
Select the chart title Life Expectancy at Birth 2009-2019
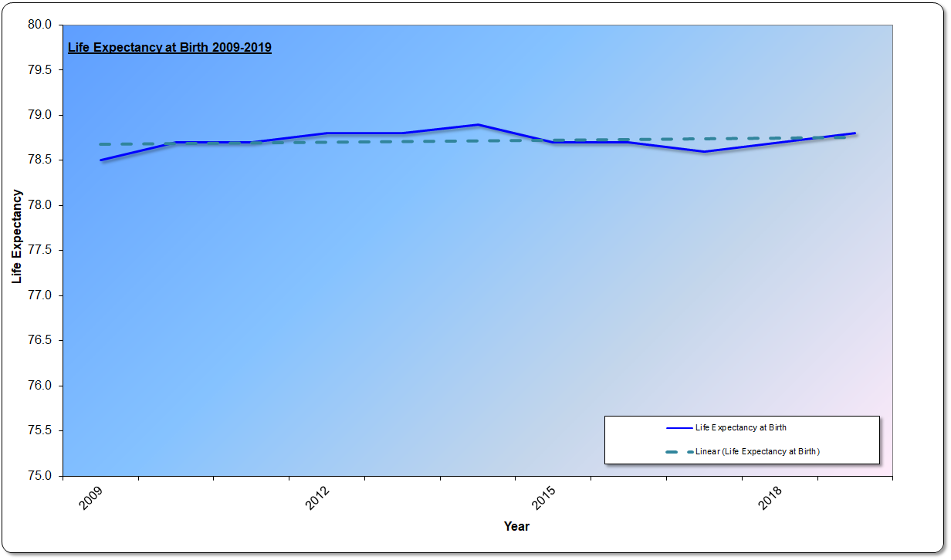tap(170, 48)
